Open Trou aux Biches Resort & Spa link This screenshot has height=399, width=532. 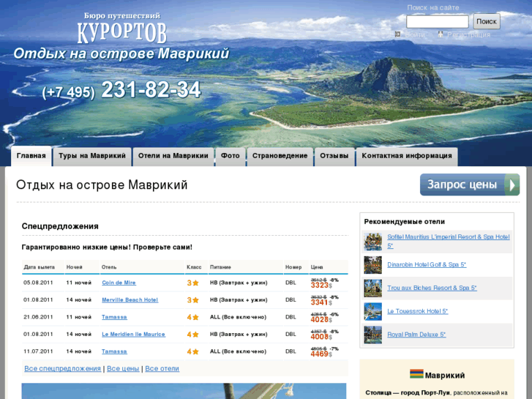432,288
